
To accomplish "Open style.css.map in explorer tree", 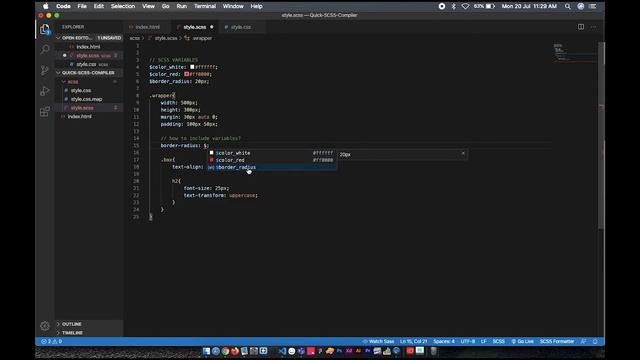I will (86, 99).
